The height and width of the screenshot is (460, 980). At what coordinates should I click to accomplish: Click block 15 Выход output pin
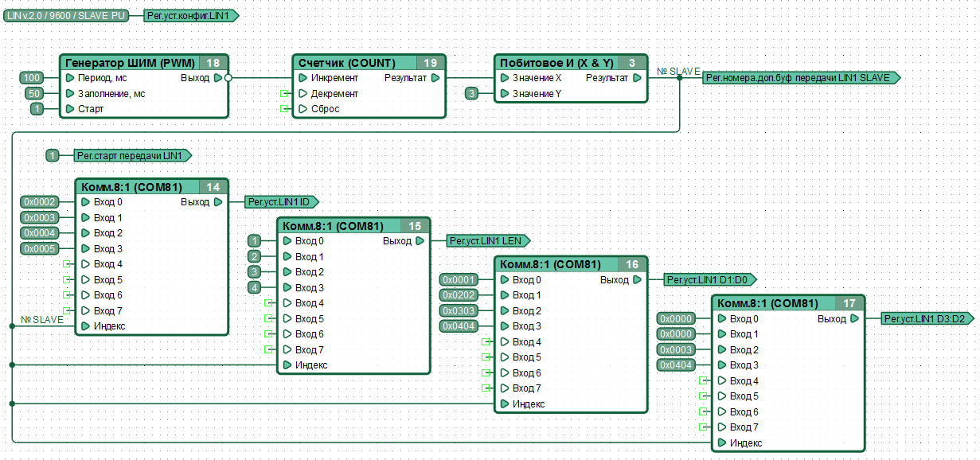pyautogui.click(x=420, y=241)
